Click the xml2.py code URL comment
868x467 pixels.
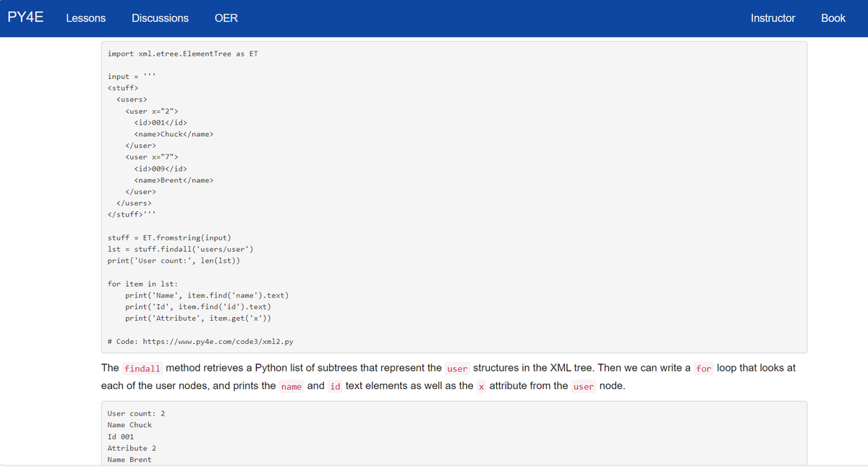200,342
